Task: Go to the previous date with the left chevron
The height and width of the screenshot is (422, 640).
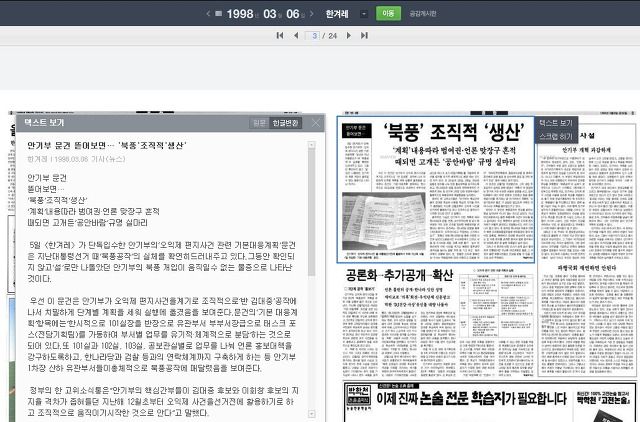Action: pyautogui.click(x=208, y=13)
